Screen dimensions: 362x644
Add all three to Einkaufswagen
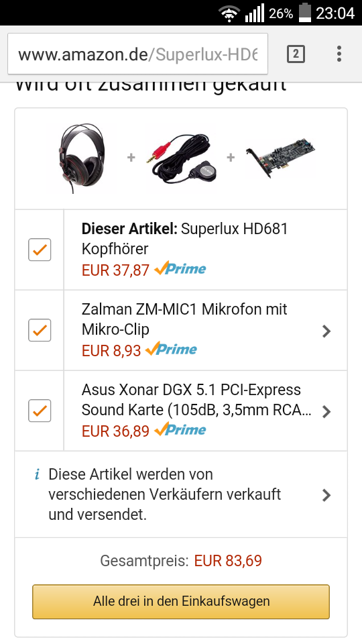(x=181, y=602)
